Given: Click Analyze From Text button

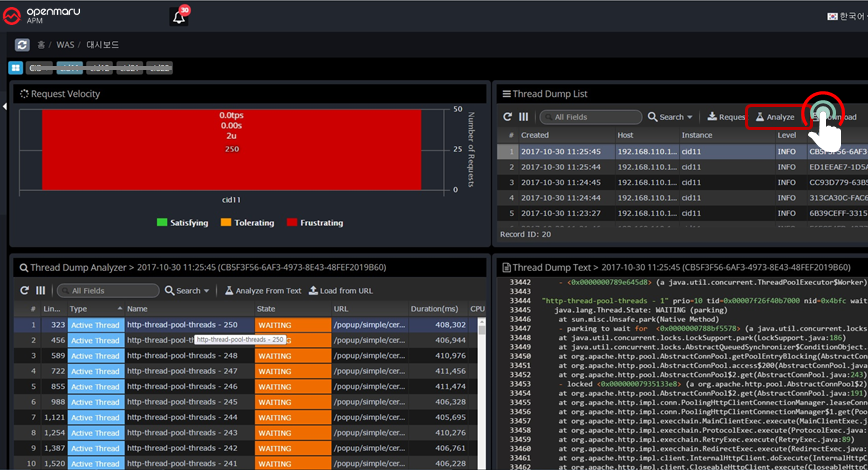Looking at the screenshot, I should click(x=261, y=290).
